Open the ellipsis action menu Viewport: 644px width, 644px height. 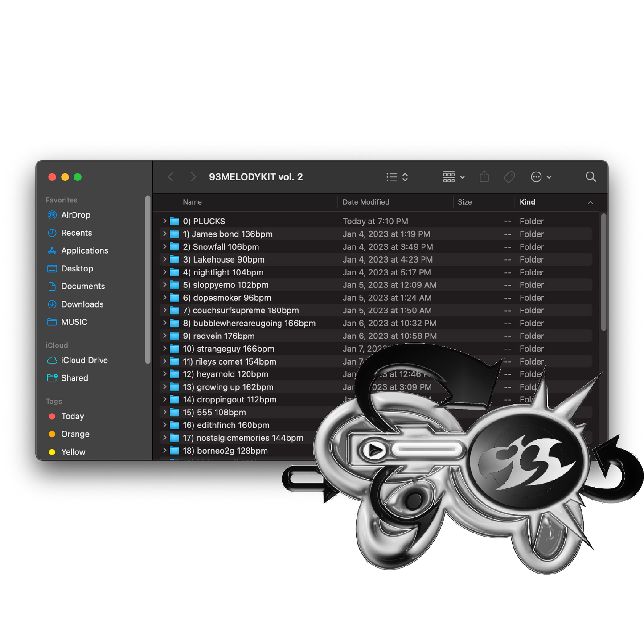click(541, 177)
